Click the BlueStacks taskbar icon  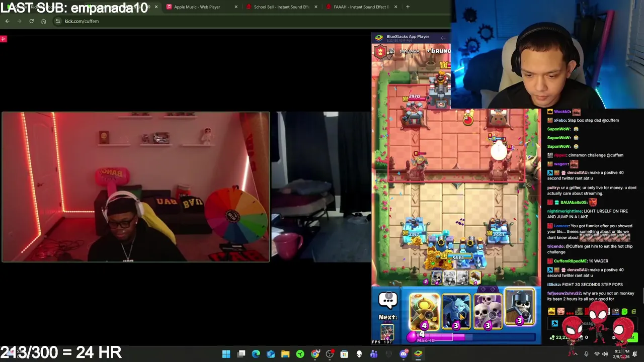[418, 354]
